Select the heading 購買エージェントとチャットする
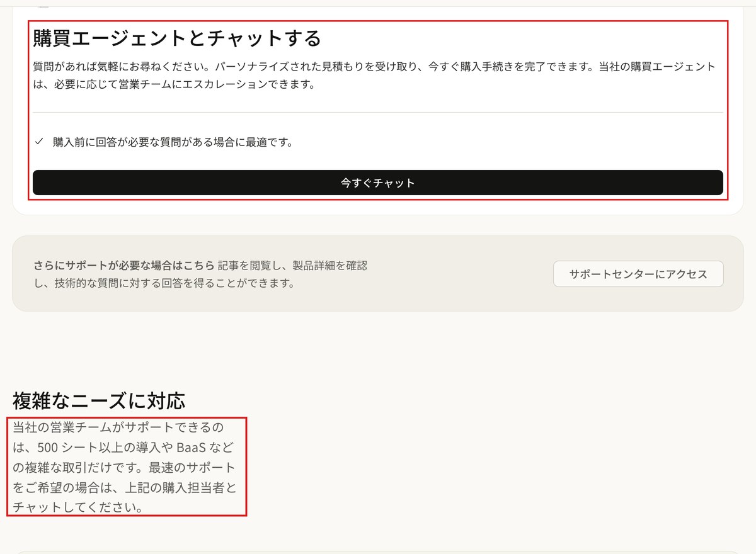The width and height of the screenshot is (756, 554). coord(177,38)
